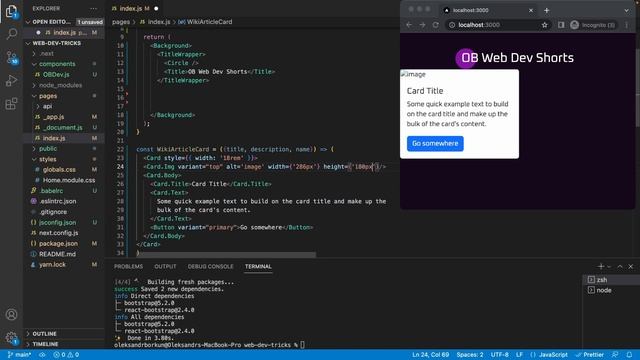Open a new browser tab

[547, 10]
